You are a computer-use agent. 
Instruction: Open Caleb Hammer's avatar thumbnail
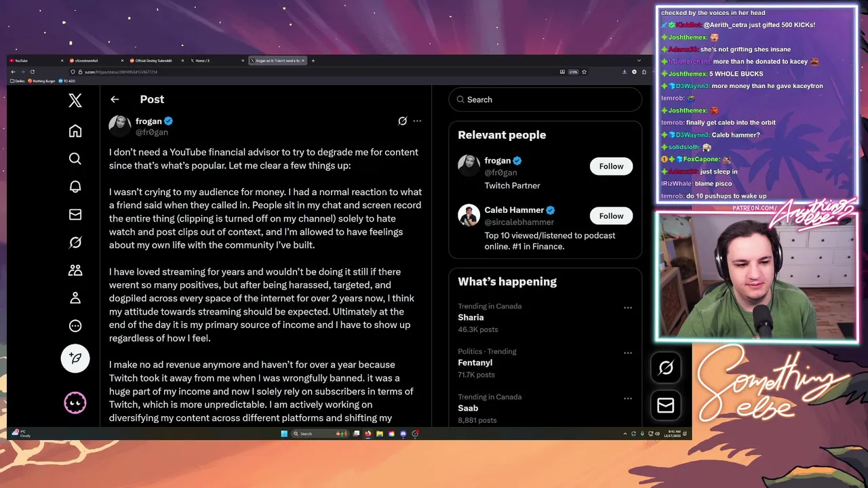[469, 215]
